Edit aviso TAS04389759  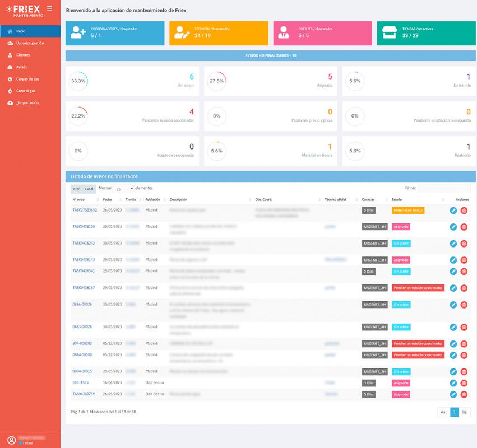[x=453, y=394]
